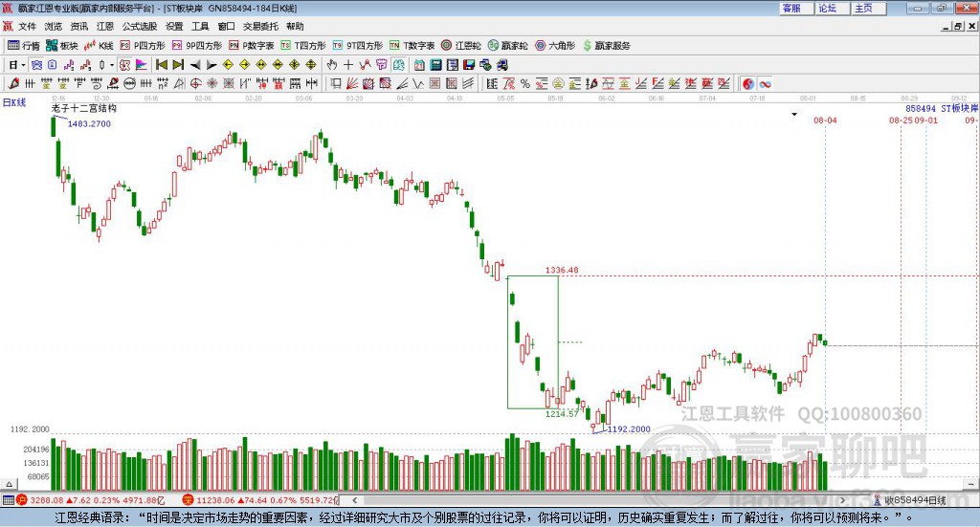Image resolution: width=980 pixels, height=527 pixels.
Task: Select the pencil drawing tool icon
Action: (13, 83)
